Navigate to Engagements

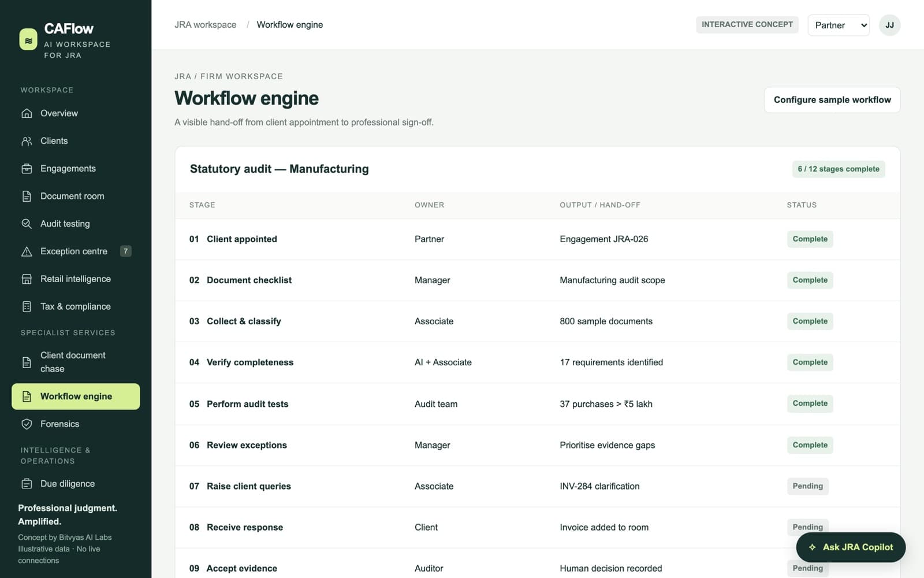tap(76, 169)
